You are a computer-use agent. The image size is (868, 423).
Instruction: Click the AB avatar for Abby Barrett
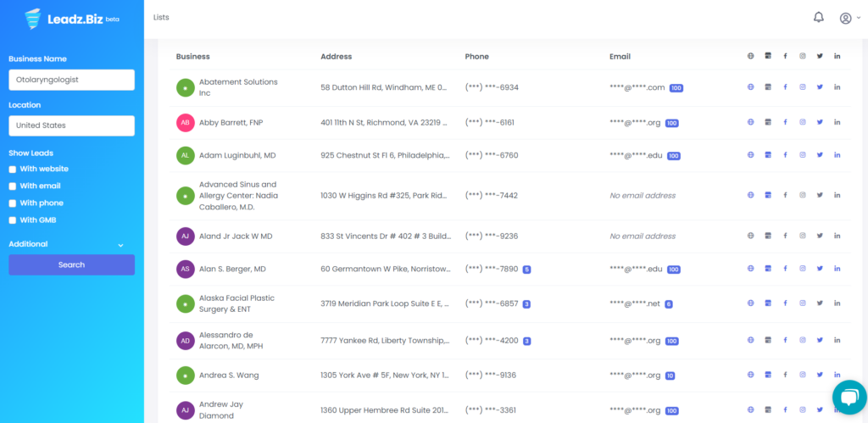point(186,122)
